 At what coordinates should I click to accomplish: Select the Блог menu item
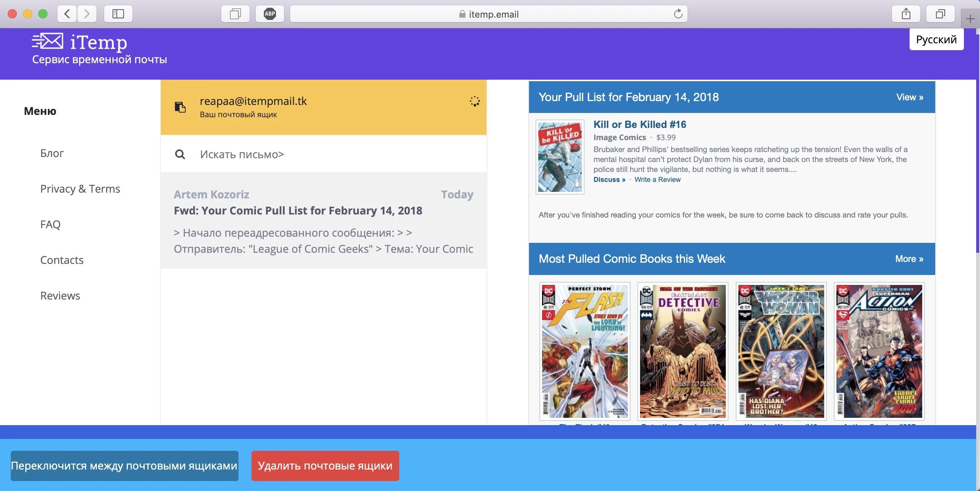[52, 152]
